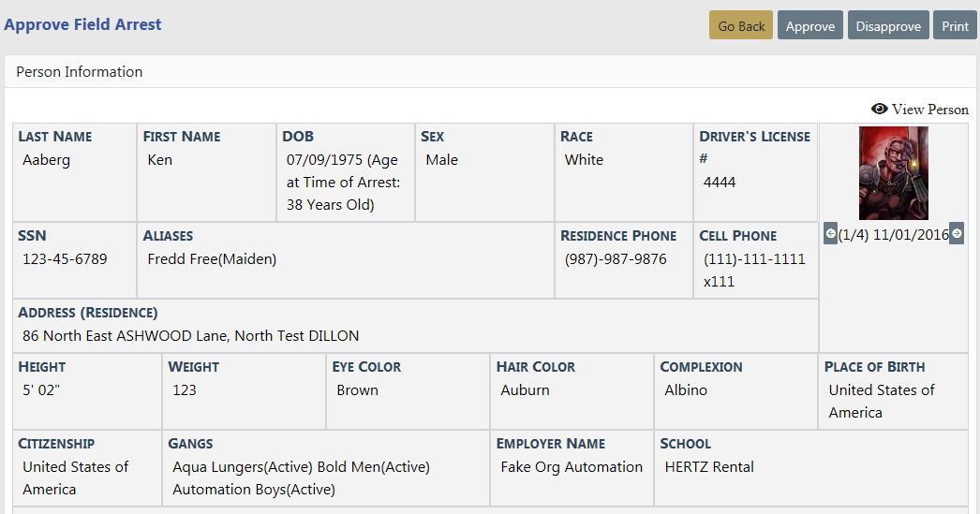
Task: Click the SSN value 123-45-6789
Action: (x=65, y=259)
